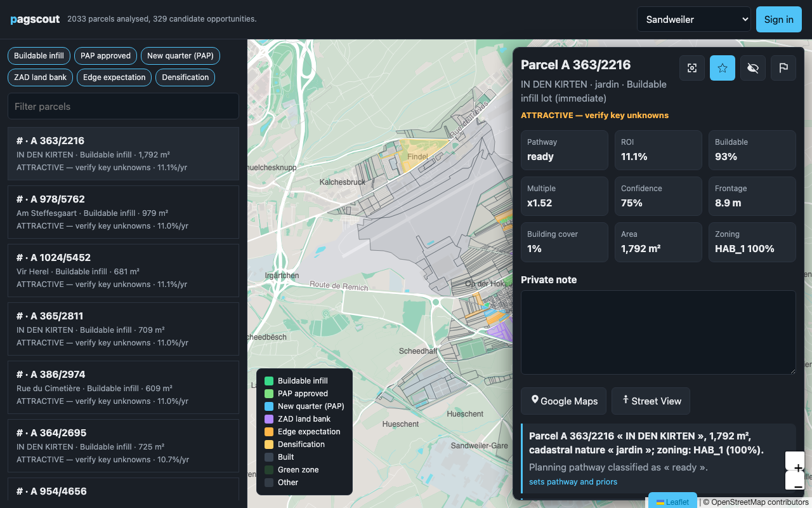Select parcel A 386/2974 in list

(123, 387)
